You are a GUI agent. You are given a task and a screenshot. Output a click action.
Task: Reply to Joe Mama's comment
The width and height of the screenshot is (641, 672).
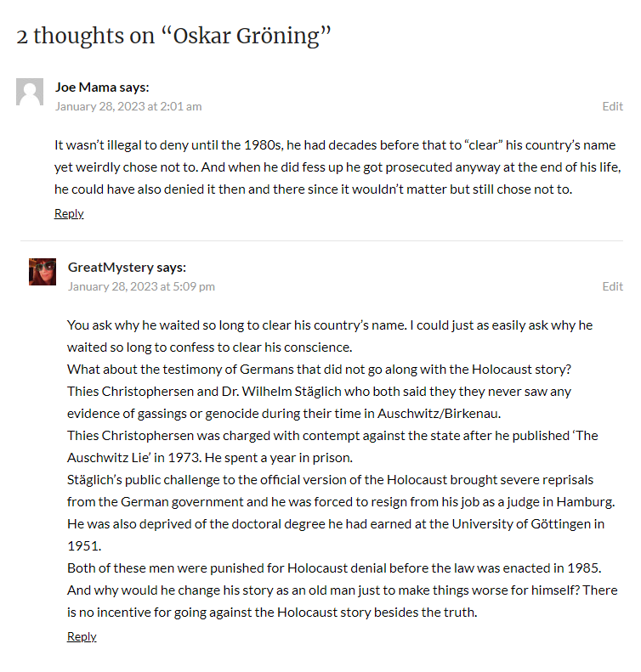pos(69,213)
